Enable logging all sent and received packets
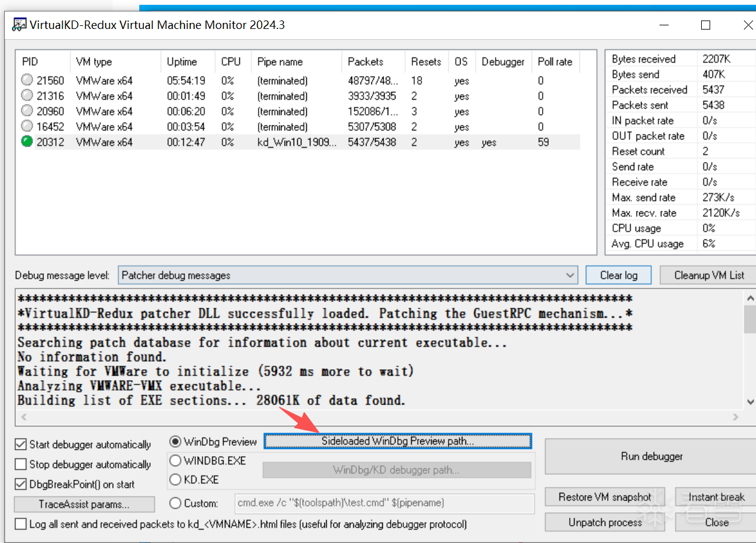Image resolution: width=756 pixels, height=543 pixels. pos(20,524)
